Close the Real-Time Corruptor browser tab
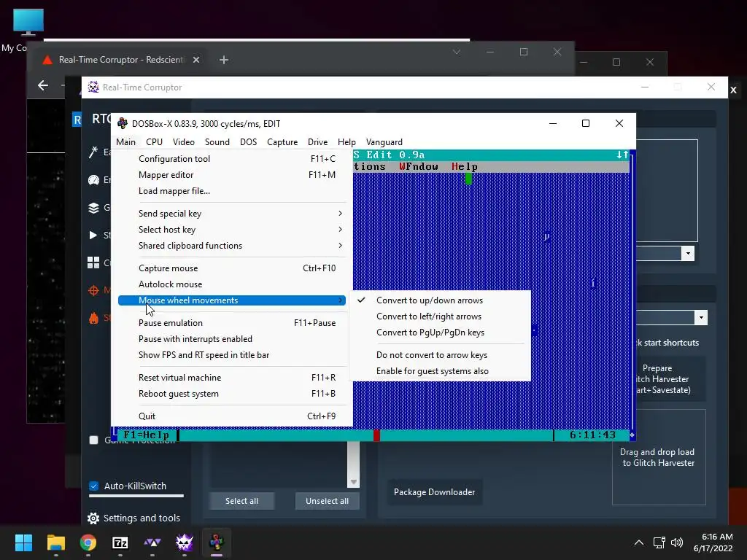 [x=196, y=60]
